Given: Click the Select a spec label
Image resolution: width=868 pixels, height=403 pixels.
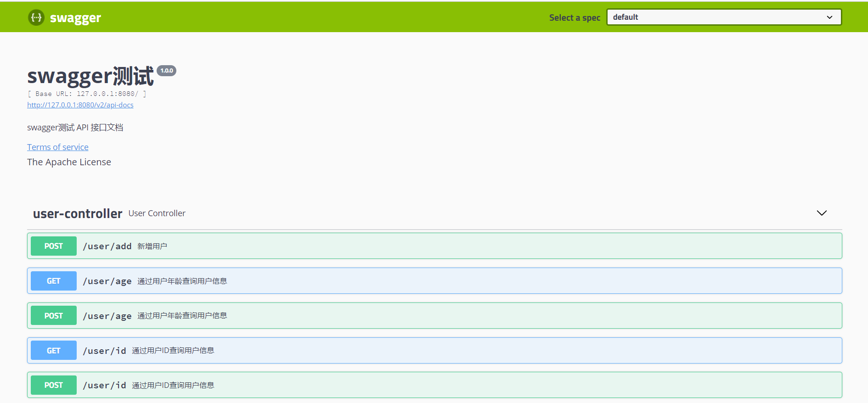Looking at the screenshot, I should [x=575, y=17].
